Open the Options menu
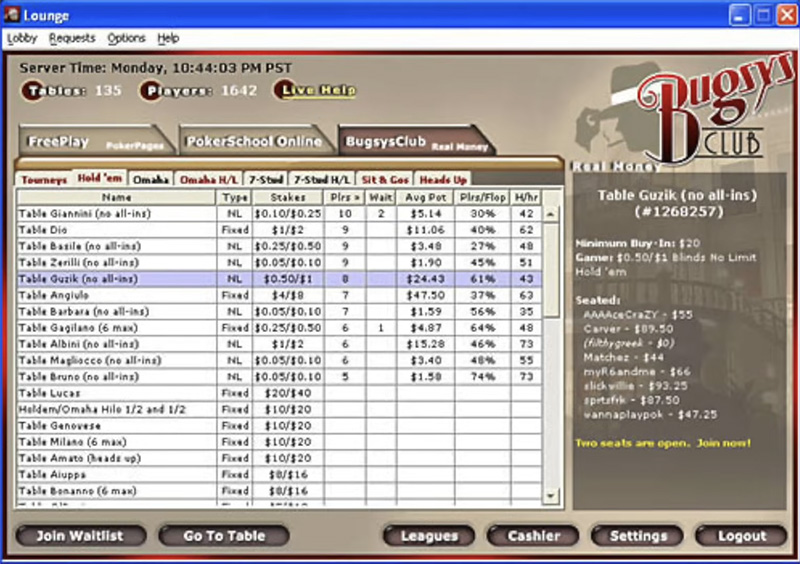Screen dimensions: 800x564 pos(126,38)
